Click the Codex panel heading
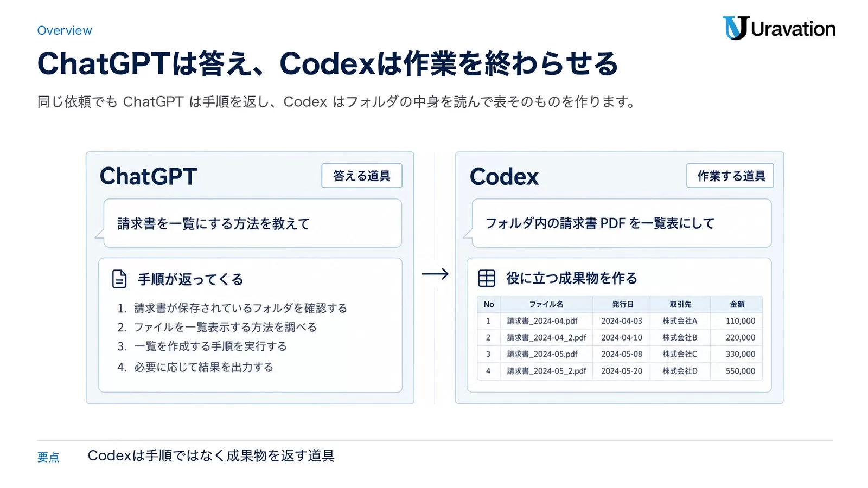Image resolution: width=868 pixels, height=488 pixels. pyautogui.click(x=504, y=176)
